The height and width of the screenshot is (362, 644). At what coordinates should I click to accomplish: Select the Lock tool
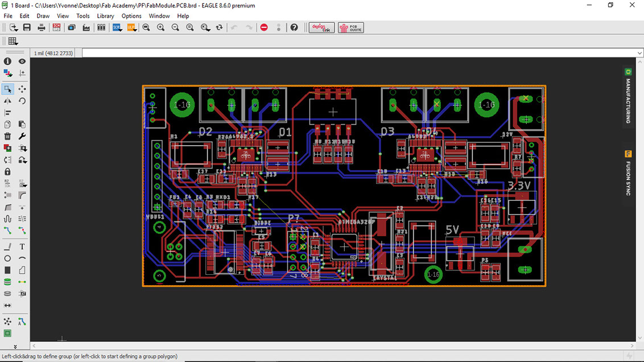7,172
